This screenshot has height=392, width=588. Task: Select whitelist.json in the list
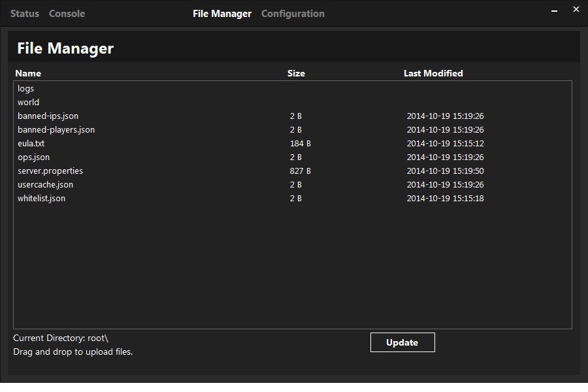tap(41, 198)
